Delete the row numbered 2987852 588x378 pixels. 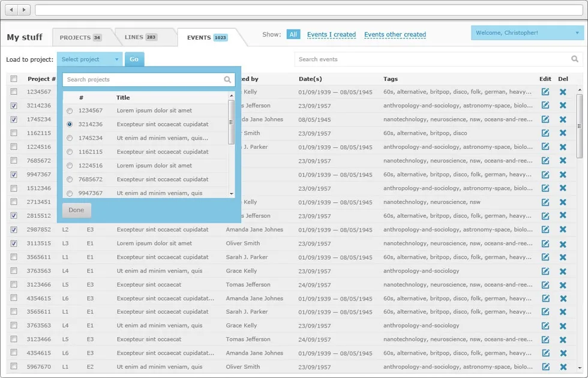pos(563,229)
